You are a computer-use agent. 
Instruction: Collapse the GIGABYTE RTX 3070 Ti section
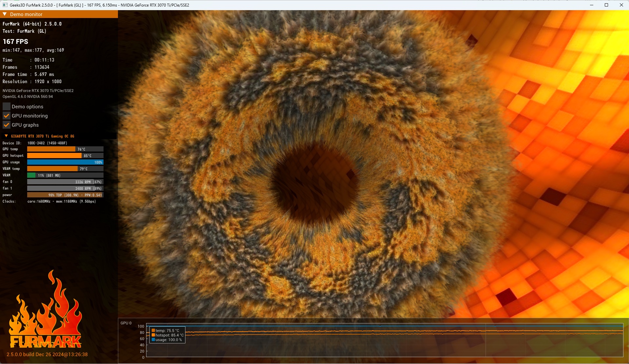point(6,136)
